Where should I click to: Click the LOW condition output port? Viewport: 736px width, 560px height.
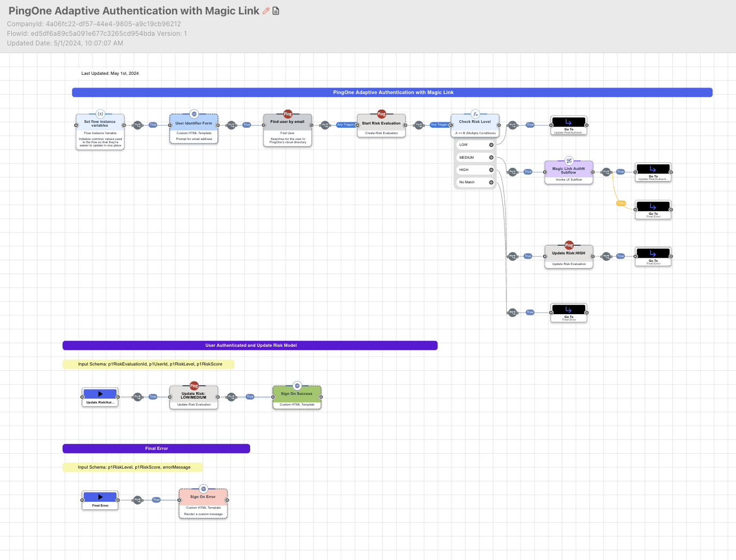click(x=491, y=145)
